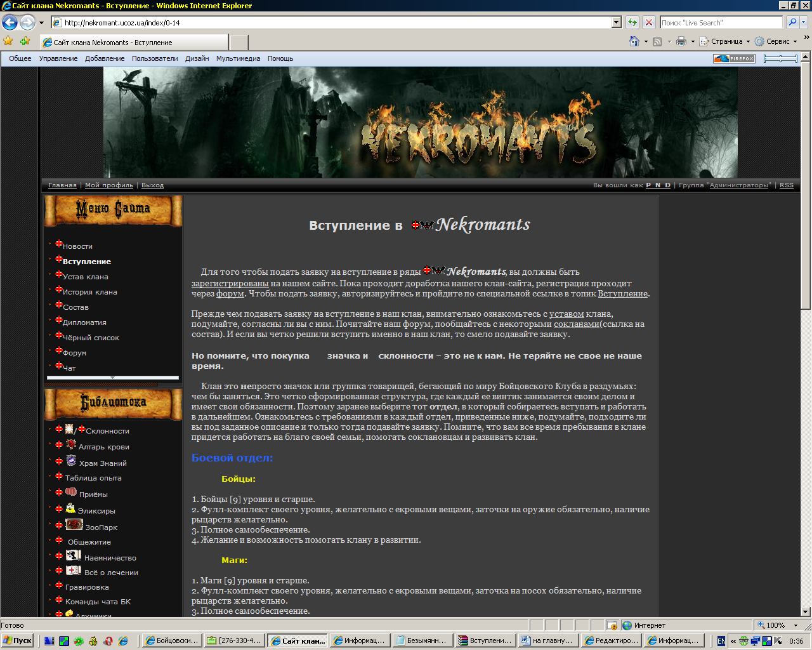Open Форум in site menu
The width and height of the screenshot is (812, 650).
click(x=74, y=353)
